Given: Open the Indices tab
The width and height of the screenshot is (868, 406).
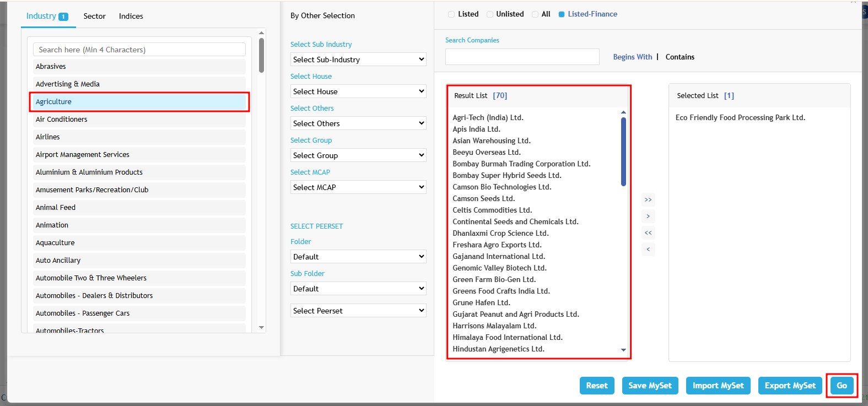Looking at the screenshot, I should (x=131, y=17).
